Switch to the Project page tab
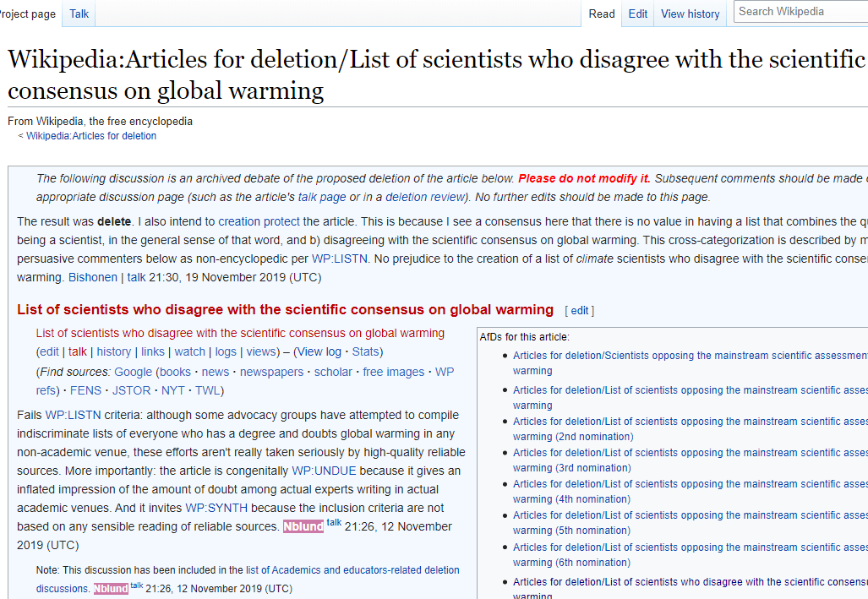This screenshot has width=868, height=599. (x=27, y=14)
